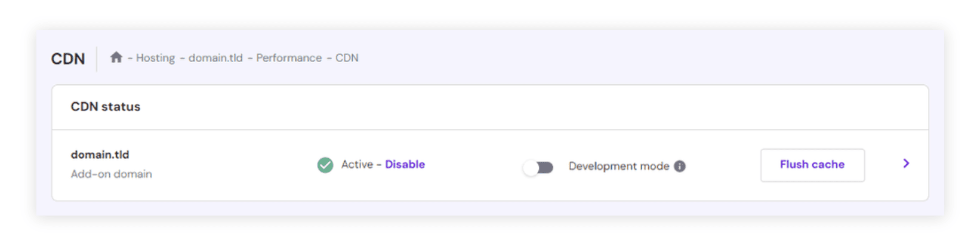The image size is (980, 243).
Task: Go to domain.tld in the breadcrumb
Action: coord(215,58)
